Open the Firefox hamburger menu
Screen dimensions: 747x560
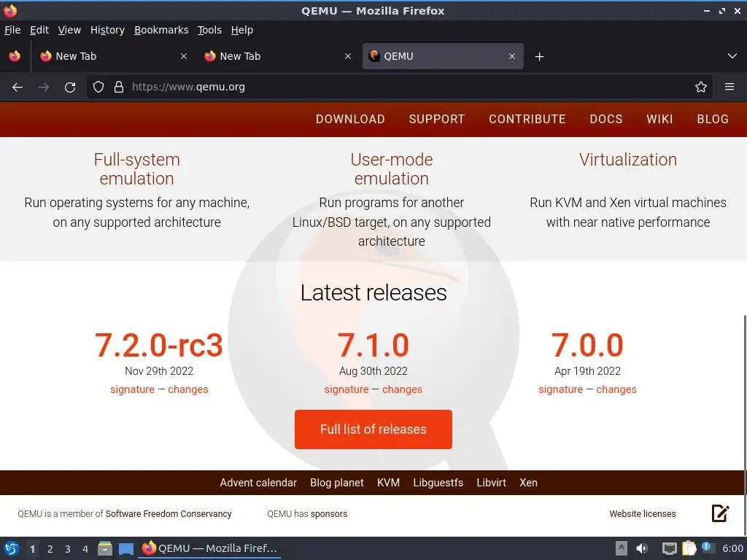729,87
